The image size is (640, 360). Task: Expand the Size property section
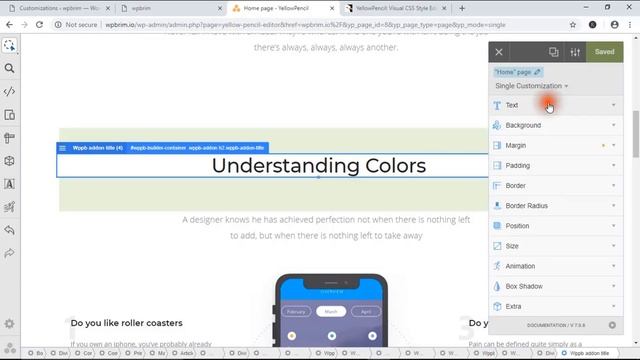556,246
